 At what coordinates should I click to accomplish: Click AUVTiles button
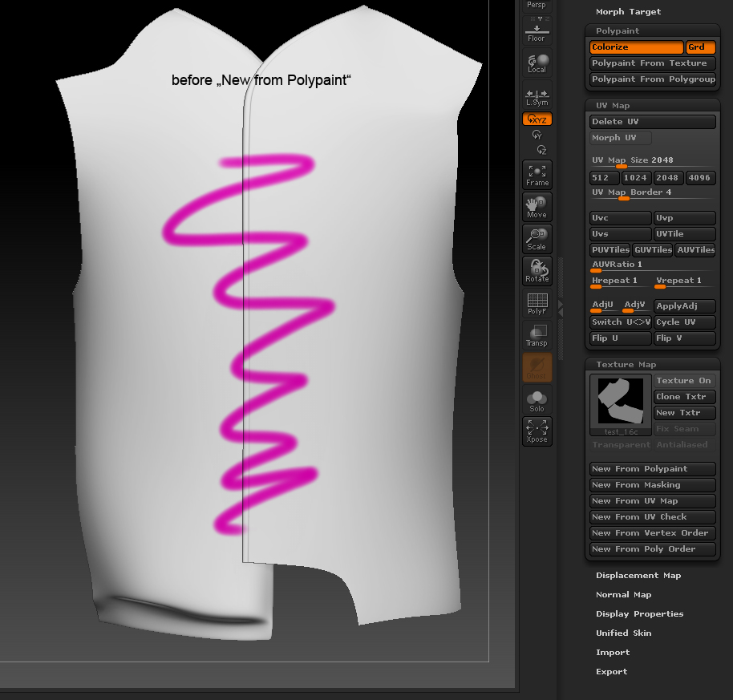click(695, 250)
